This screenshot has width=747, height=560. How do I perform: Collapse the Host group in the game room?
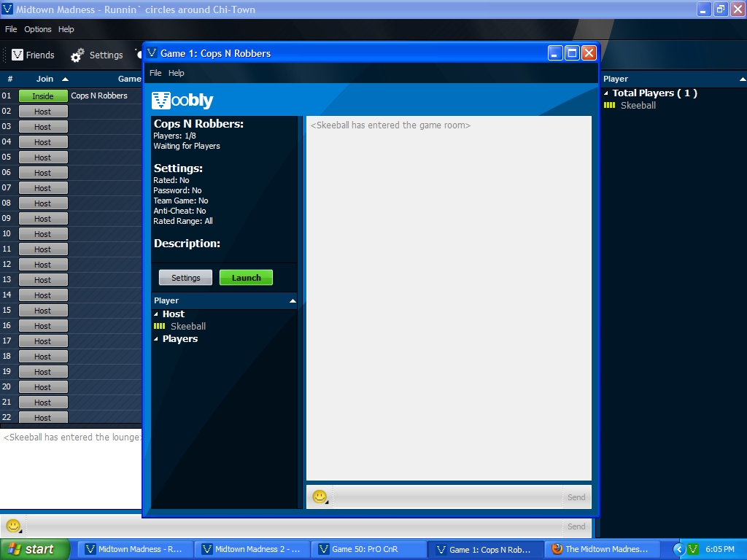[x=156, y=314]
